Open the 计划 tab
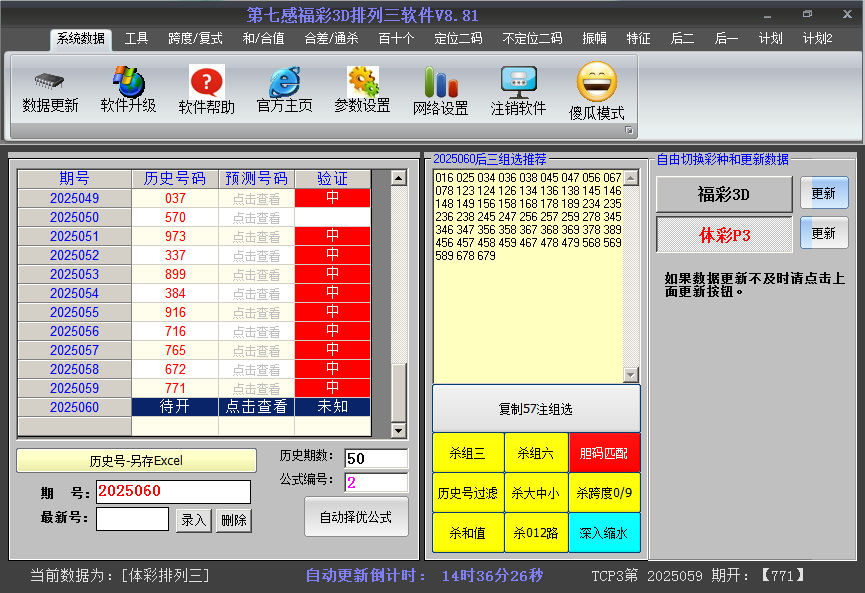The width and height of the screenshot is (865, 593). pos(770,39)
